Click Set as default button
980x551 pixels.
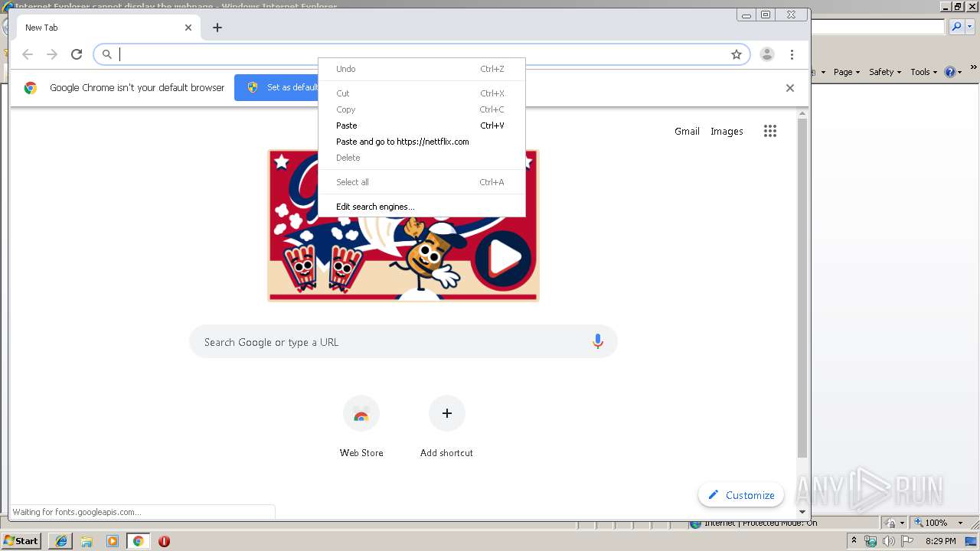point(277,87)
